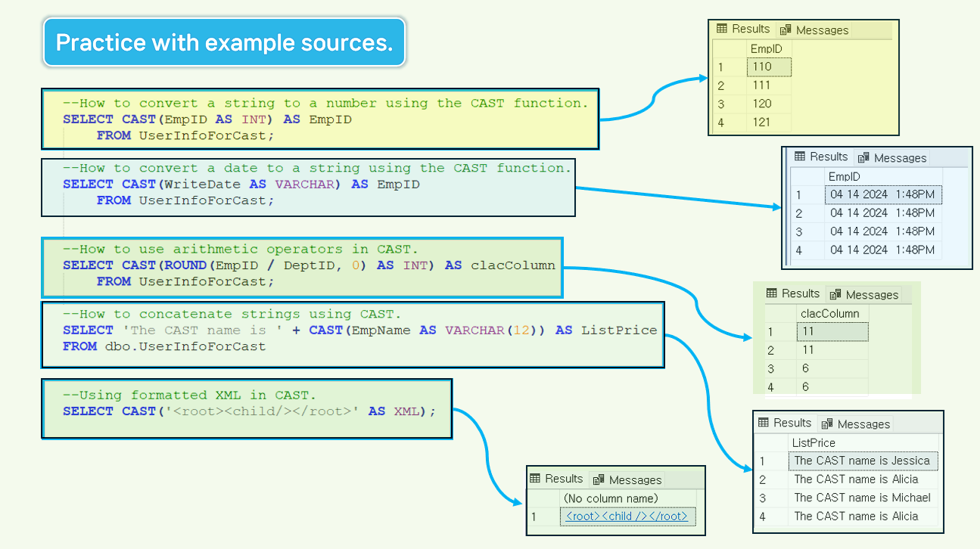Select Results tab of the XML output panel
Image resolution: width=980 pixels, height=549 pixels.
[x=556, y=479]
